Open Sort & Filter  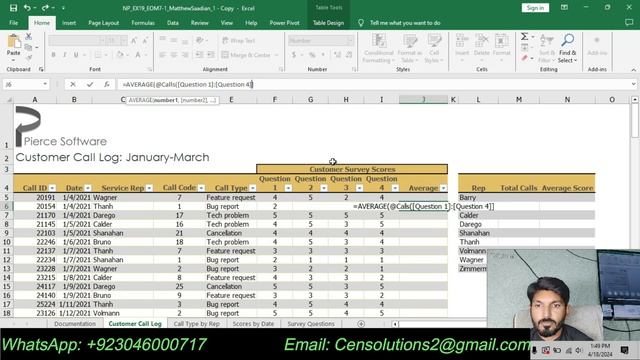point(547,49)
